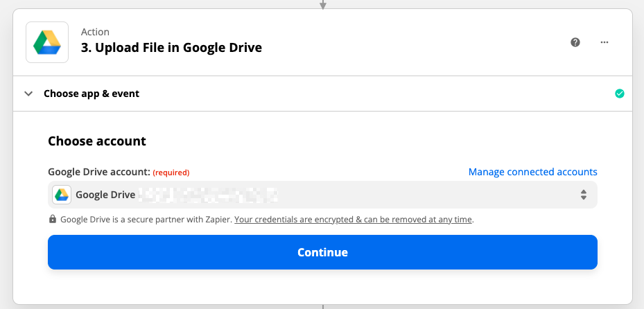Screen dimensions: 644x309
Task: Open the three-dot more options menu
Action: pos(604,42)
